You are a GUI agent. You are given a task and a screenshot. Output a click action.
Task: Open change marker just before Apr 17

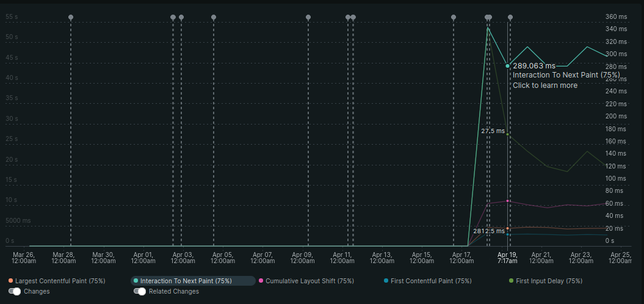coord(454,17)
